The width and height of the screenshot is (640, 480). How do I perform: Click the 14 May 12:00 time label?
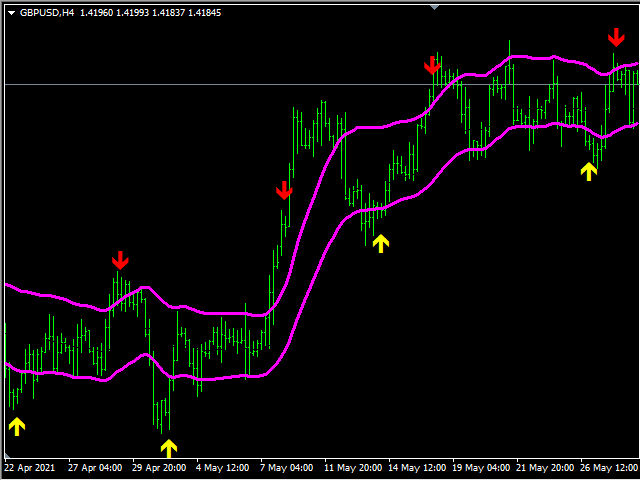(418, 467)
